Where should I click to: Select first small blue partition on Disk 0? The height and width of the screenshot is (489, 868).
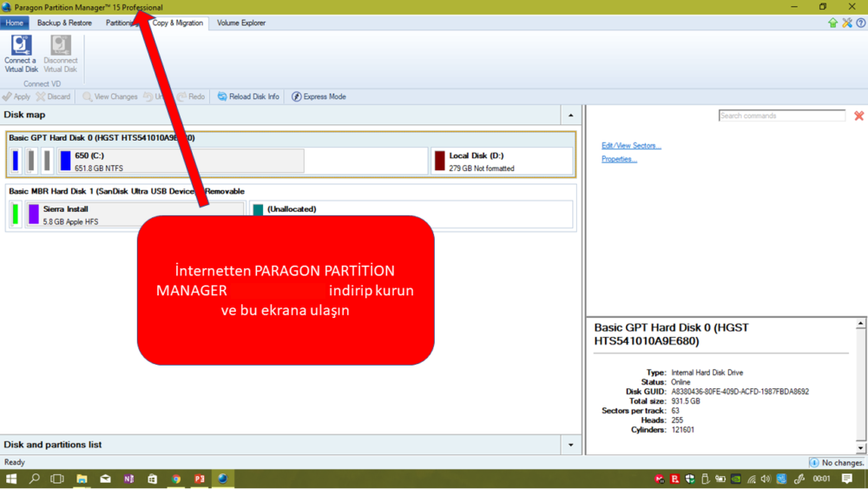(16, 162)
